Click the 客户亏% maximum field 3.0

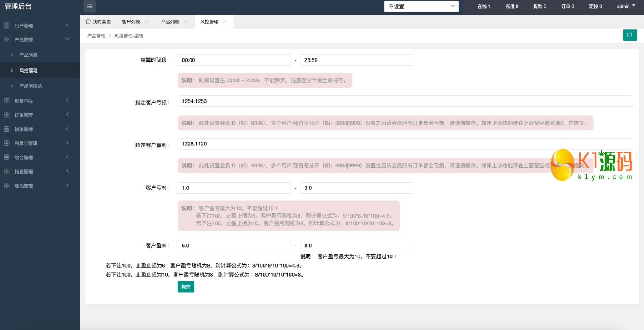coord(356,188)
